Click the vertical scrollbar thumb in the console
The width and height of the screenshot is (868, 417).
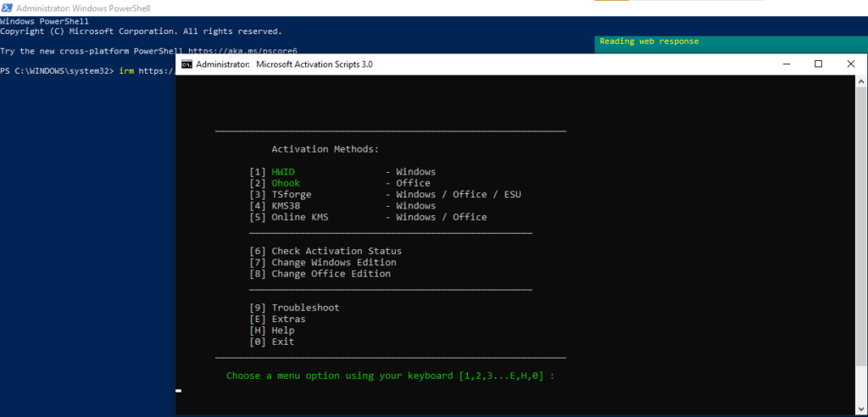(x=862, y=226)
